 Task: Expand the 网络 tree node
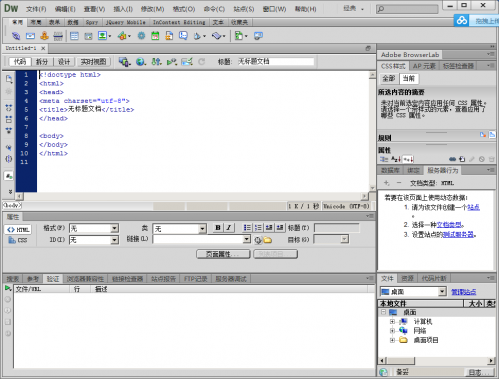pyautogui.click(x=392, y=331)
